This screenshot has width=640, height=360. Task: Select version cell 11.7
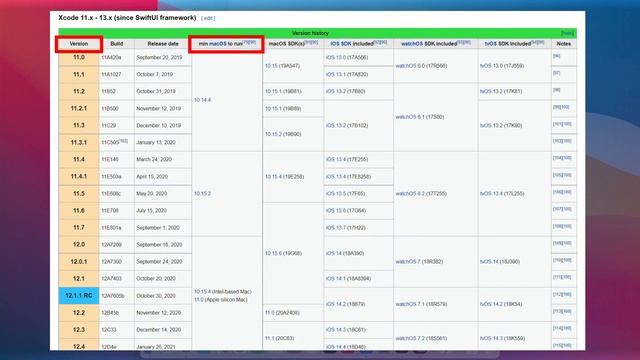click(x=79, y=228)
